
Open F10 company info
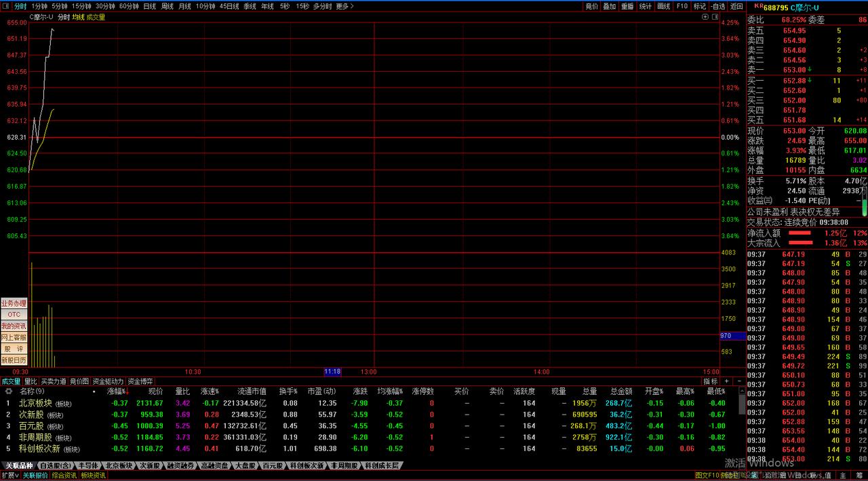click(x=682, y=6)
